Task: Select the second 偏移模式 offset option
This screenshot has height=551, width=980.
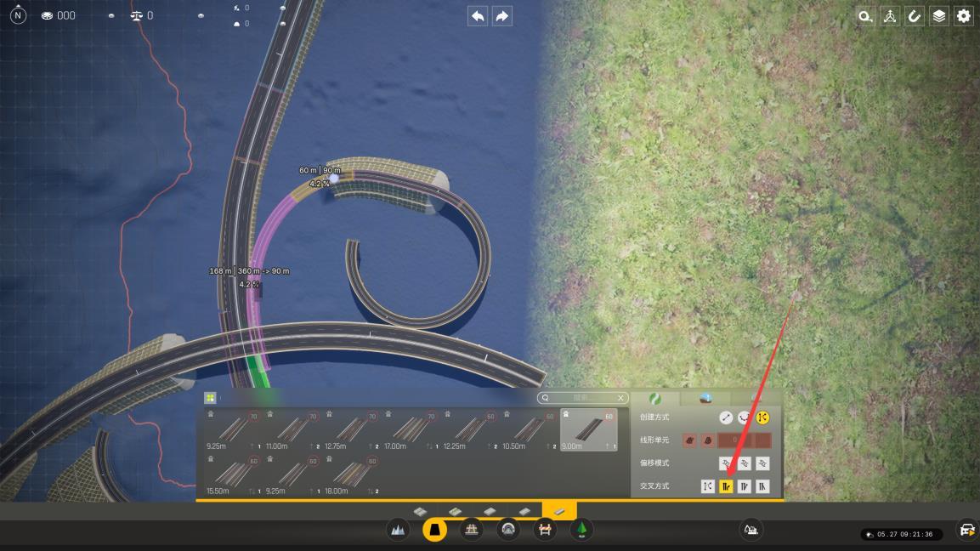Action: 744,463
